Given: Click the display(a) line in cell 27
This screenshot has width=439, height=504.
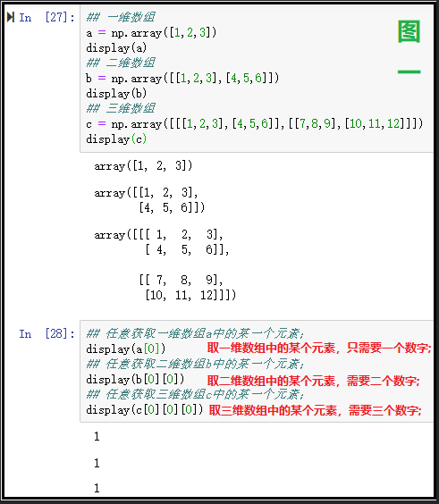Looking at the screenshot, I should (116, 48).
